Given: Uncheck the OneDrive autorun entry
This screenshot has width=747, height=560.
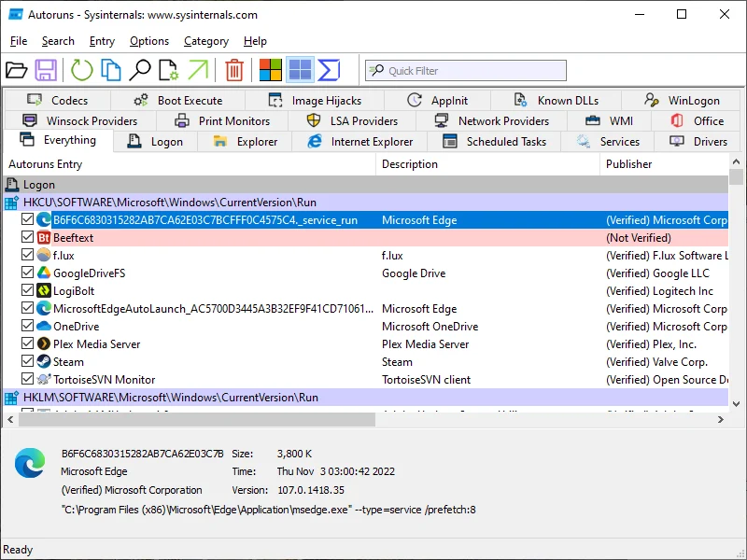Looking at the screenshot, I should point(28,326).
